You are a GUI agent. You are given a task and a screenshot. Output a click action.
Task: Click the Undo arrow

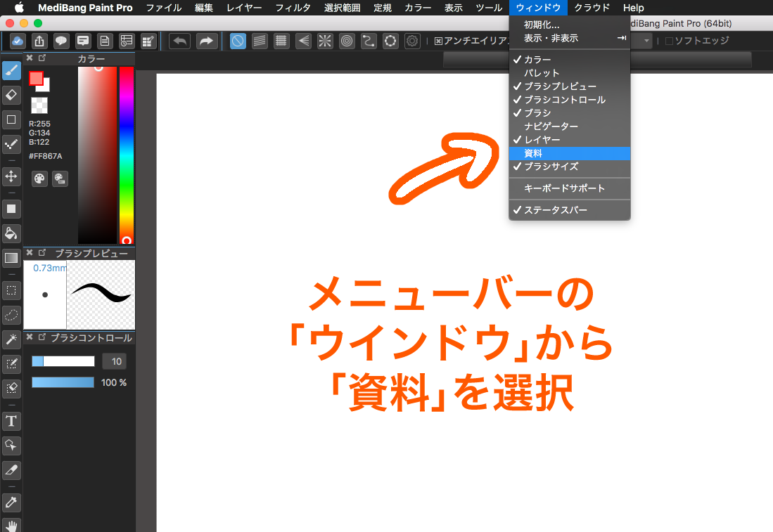[179, 41]
